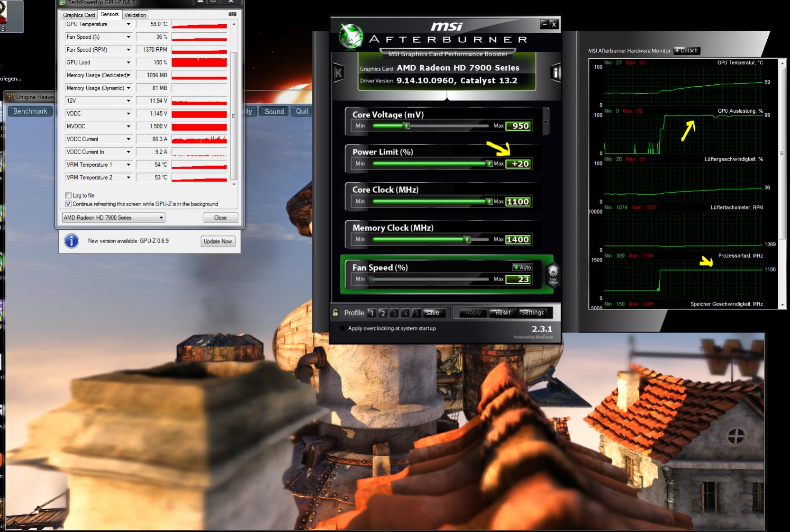Open the Kombustor K side button

(338, 73)
